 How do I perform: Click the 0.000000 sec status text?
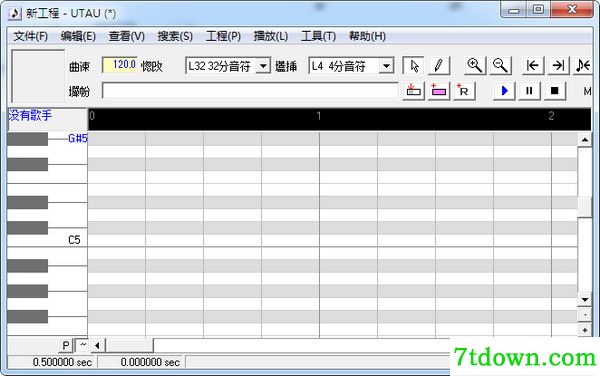150,362
